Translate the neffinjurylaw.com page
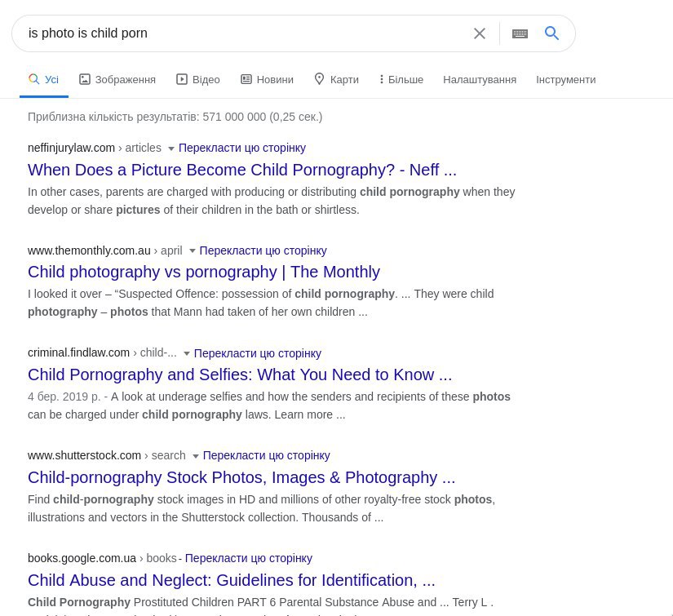 click(x=242, y=148)
